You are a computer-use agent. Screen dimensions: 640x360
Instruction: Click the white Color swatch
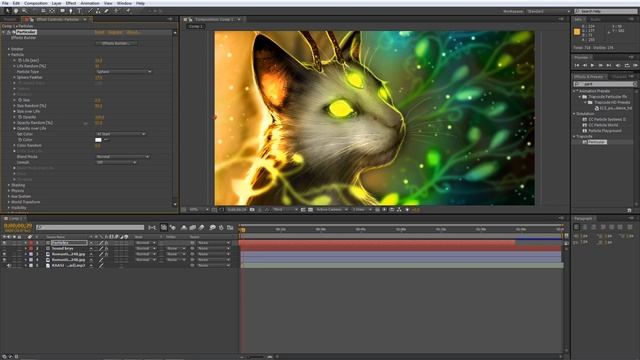pyautogui.click(x=98, y=140)
